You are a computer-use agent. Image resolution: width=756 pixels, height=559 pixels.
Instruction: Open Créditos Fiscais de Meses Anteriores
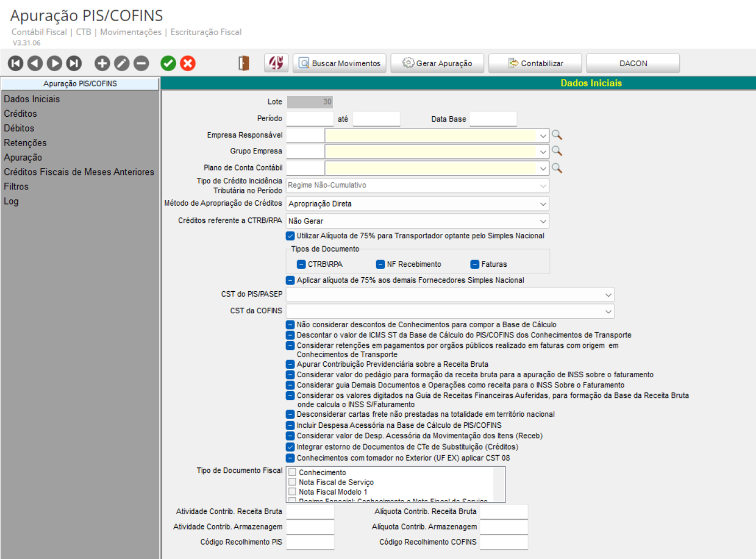coord(79,172)
